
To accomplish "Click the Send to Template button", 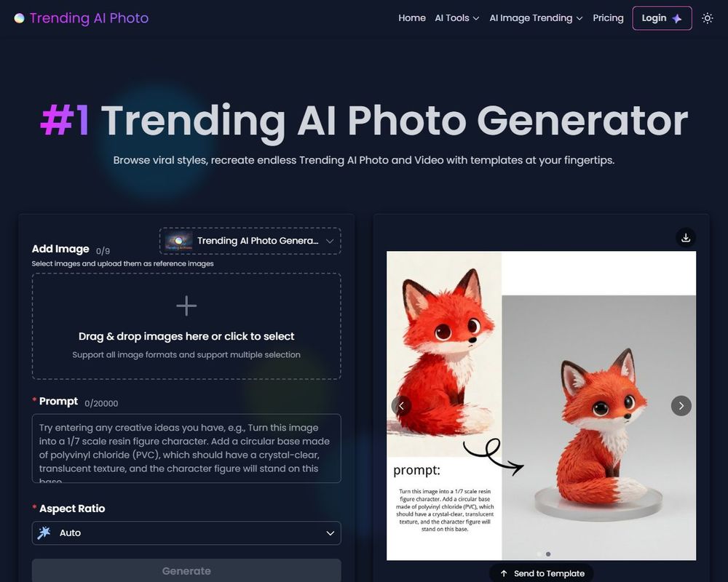I will (x=541, y=573).
